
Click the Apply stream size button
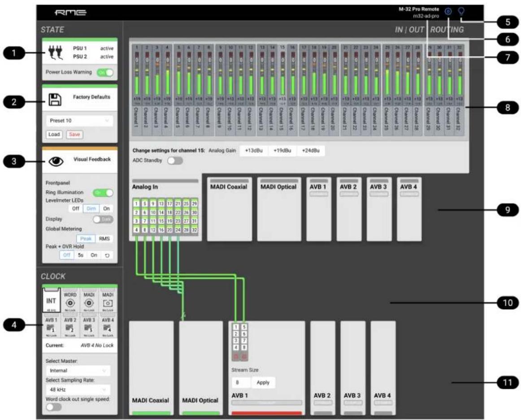tap(263, 382)
